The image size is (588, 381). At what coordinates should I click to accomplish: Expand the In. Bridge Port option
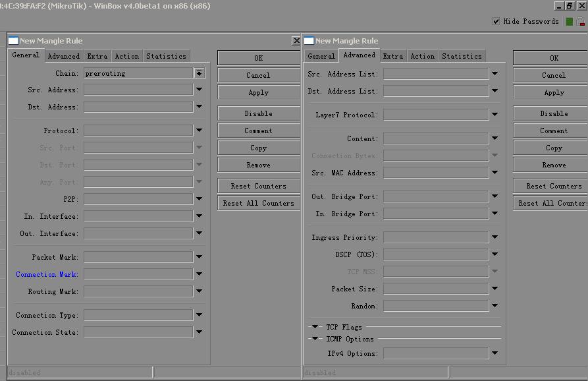click(495, 213)
